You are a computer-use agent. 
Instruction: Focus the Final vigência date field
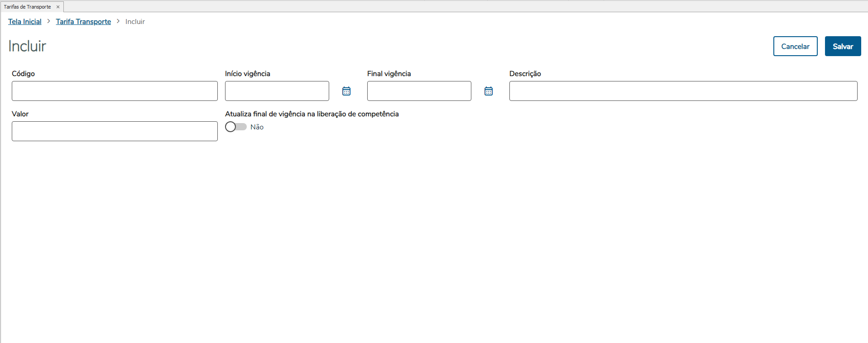tap(419, 91)
